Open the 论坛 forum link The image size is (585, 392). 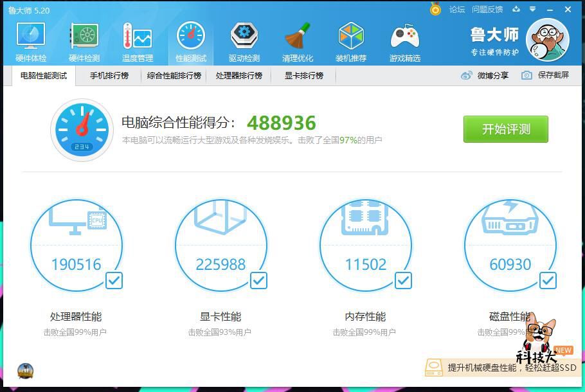(x=456, y=10)
